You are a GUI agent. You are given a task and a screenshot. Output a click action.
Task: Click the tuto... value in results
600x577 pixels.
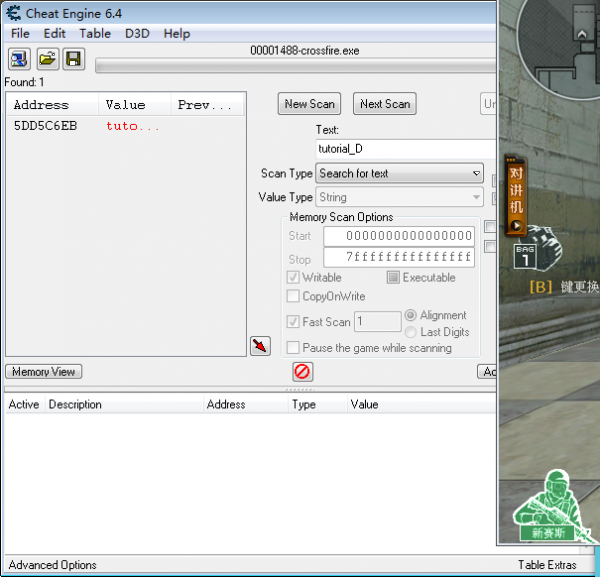point(132,126)
